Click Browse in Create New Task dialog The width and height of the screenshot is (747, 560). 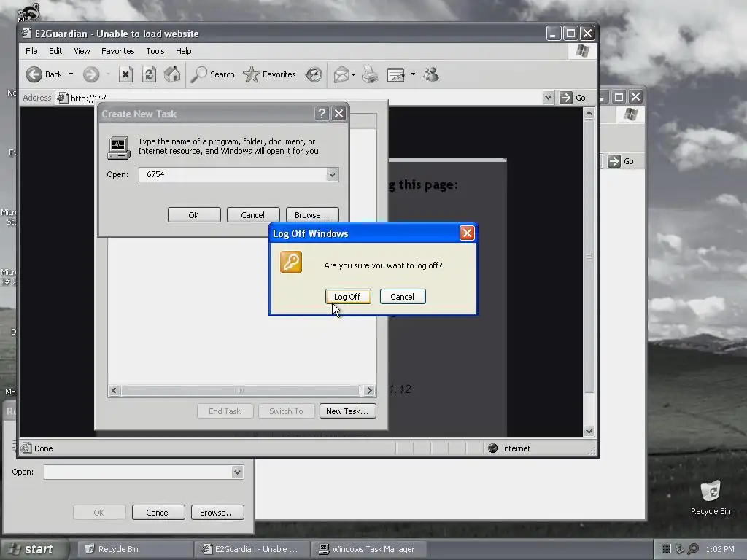tap(312, 215)
